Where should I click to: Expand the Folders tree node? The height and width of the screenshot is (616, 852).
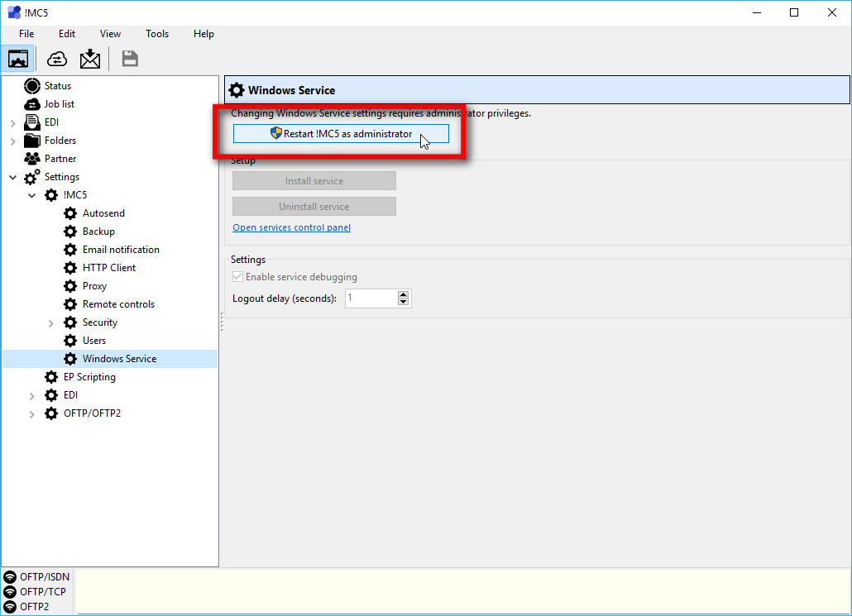tap(13, 141)
